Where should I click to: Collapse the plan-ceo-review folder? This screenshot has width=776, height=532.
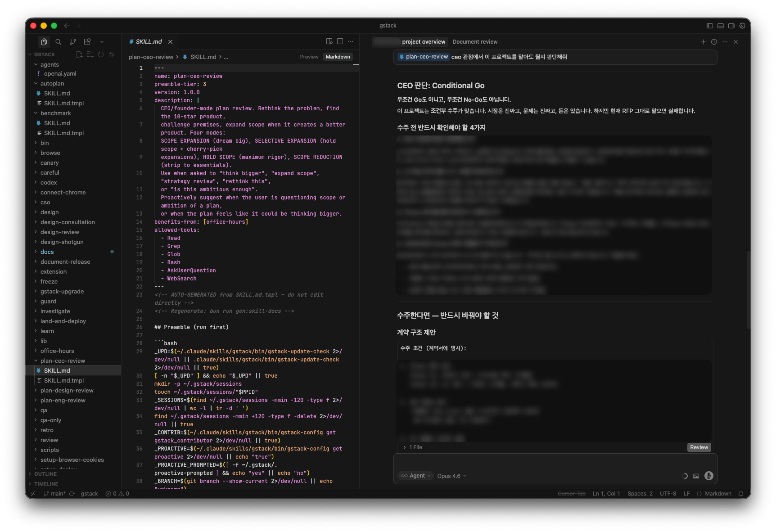pyautogui.click(x=63, y=361)
